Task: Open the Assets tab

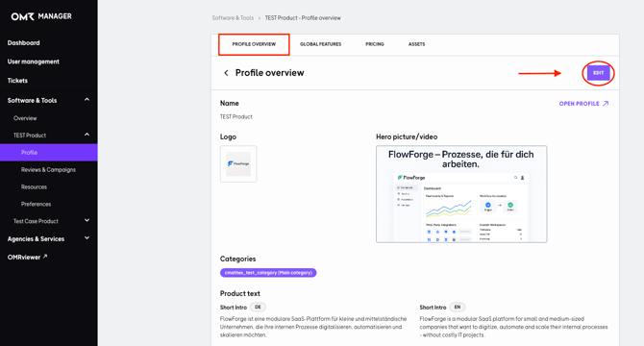Action: [416, 44]
